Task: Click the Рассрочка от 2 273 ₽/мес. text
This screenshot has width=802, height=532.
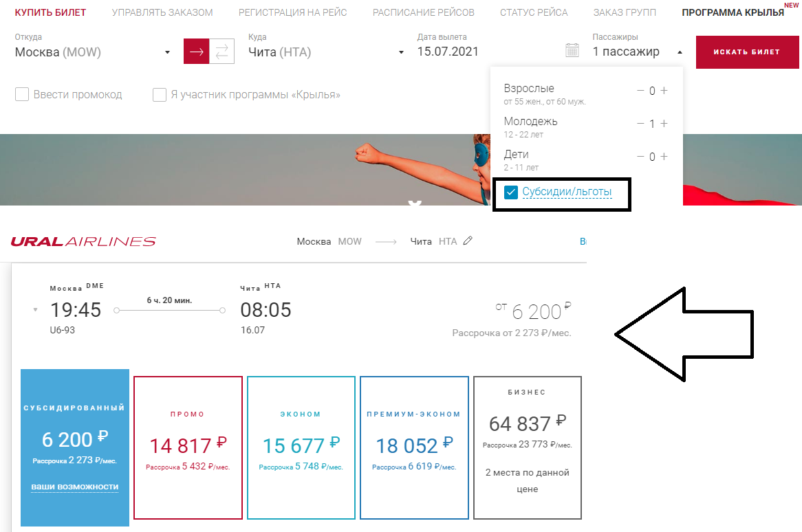Action: tap(512, 333)
